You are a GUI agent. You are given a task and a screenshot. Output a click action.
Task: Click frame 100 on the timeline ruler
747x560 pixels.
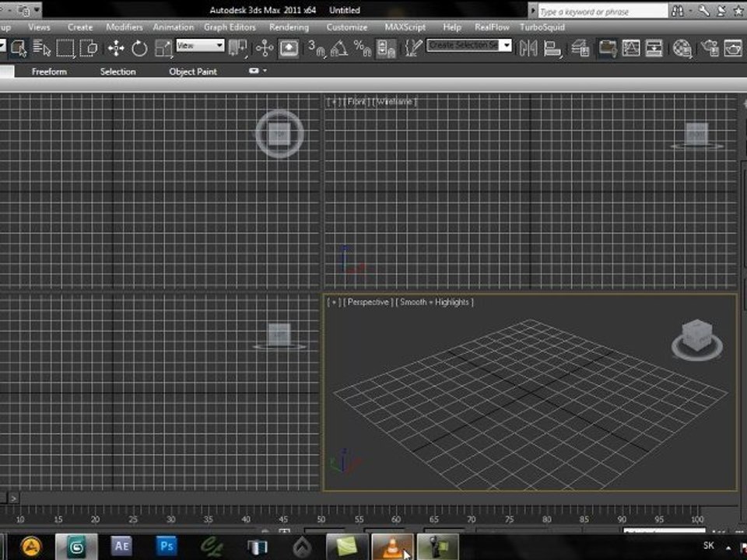coord(697,519)
